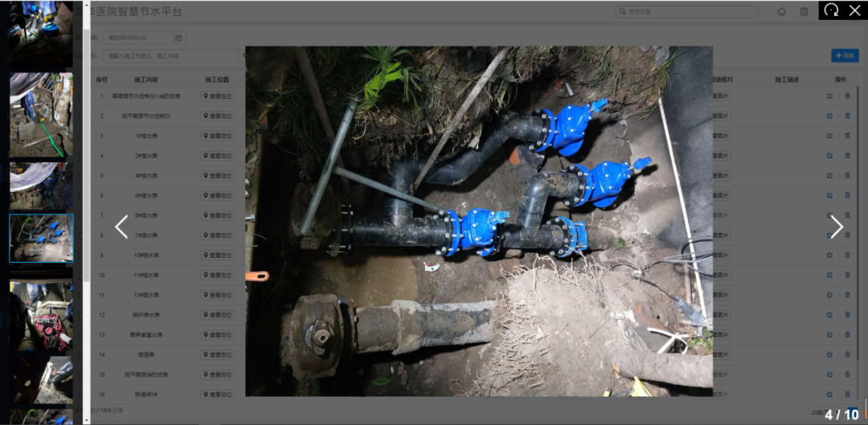The image size is (868, 425).
Task: Click 查看定位 for 1#楼水表
Action: [218, 136]
